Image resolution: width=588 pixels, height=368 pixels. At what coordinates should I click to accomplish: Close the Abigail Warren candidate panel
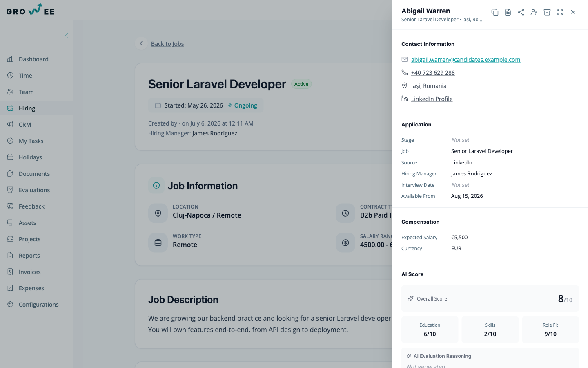(573, 12)
